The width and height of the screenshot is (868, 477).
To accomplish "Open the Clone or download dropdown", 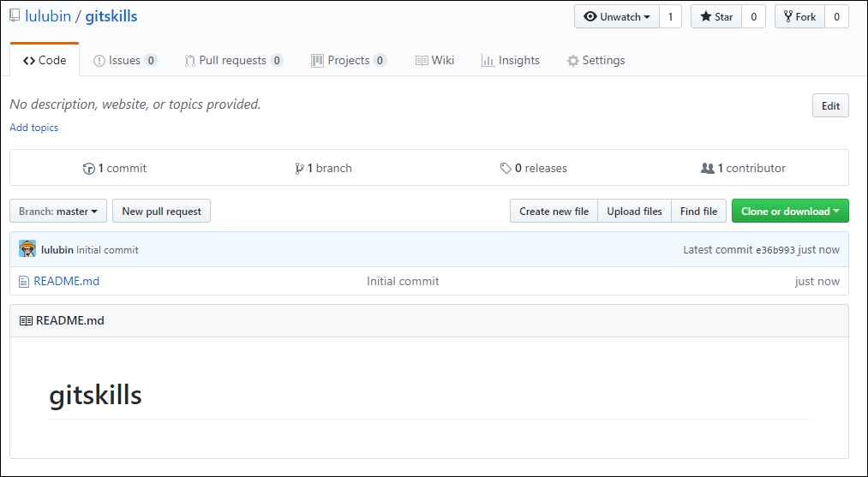I will pos(790,211).
